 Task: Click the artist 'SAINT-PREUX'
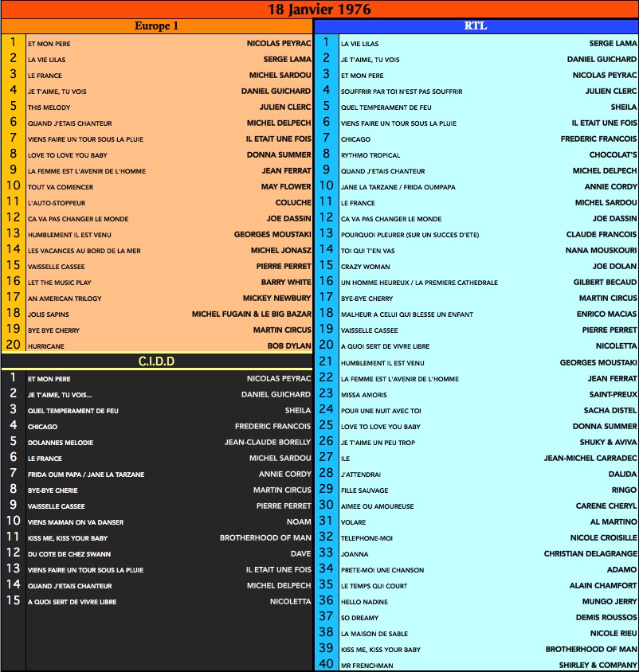tap(614, 394)
